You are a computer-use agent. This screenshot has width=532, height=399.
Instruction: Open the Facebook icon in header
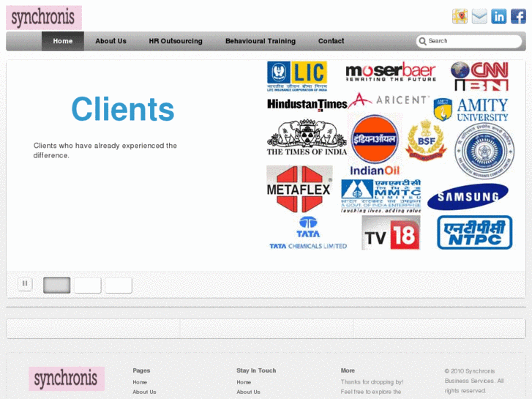[x=518, y=16]
